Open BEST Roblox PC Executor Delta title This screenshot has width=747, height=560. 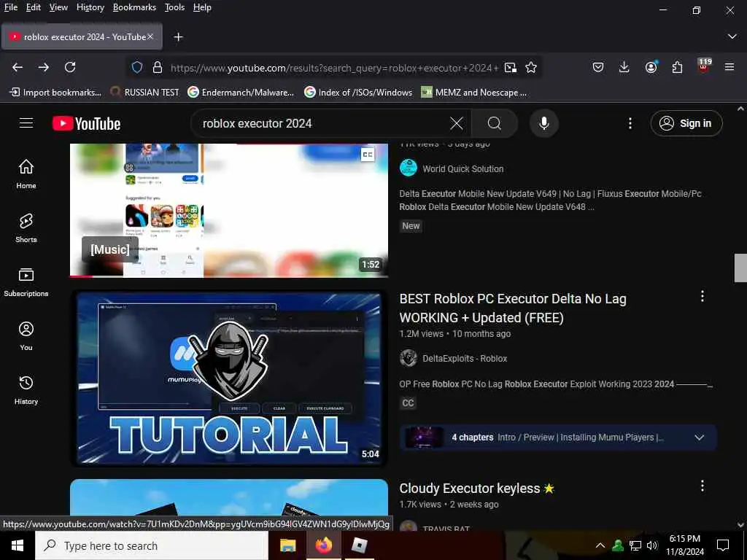(x=513, y=308)
